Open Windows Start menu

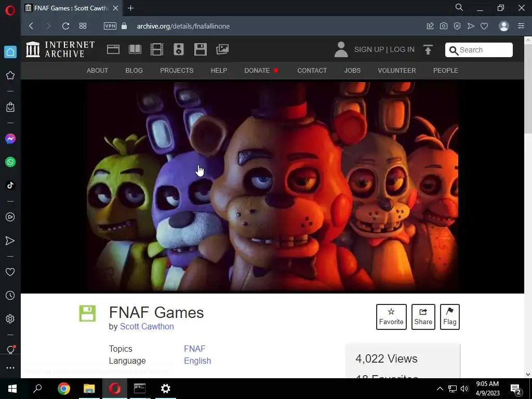pos(12,389)
